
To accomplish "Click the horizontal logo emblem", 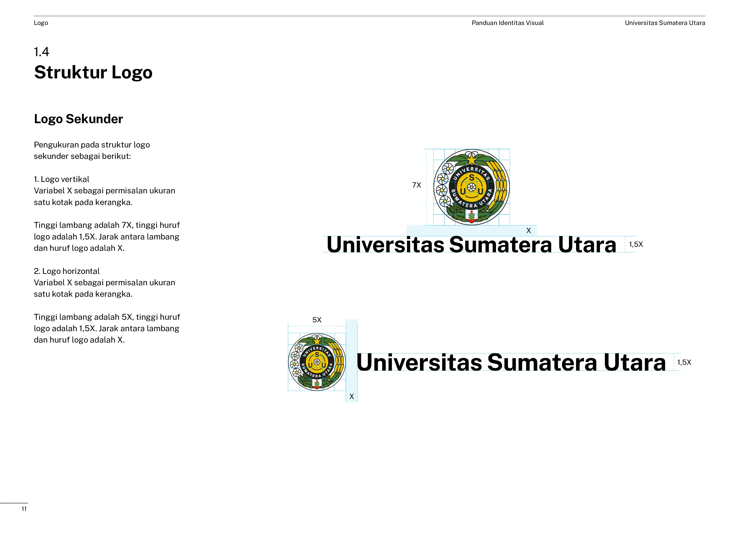I will click(x=317, y=362).
